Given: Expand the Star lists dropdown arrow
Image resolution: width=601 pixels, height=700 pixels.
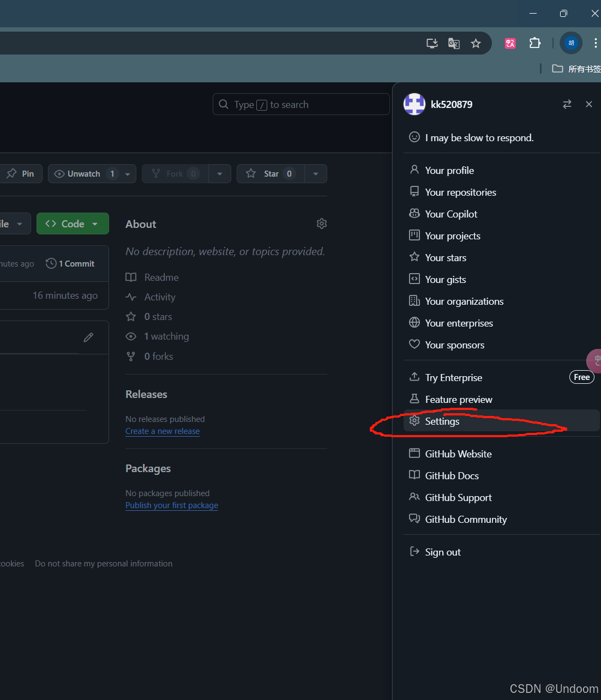Looking at the screenshot, I should point(316,174).
